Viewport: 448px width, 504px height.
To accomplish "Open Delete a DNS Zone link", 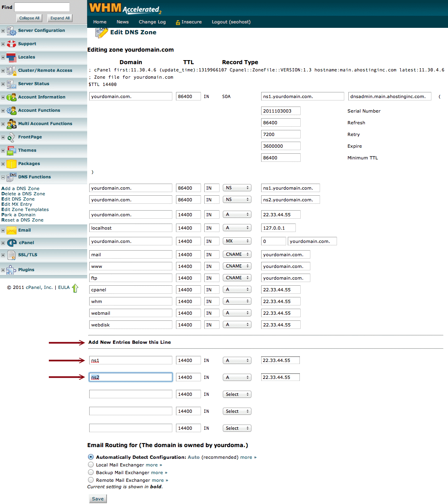I will pos(23,194).
